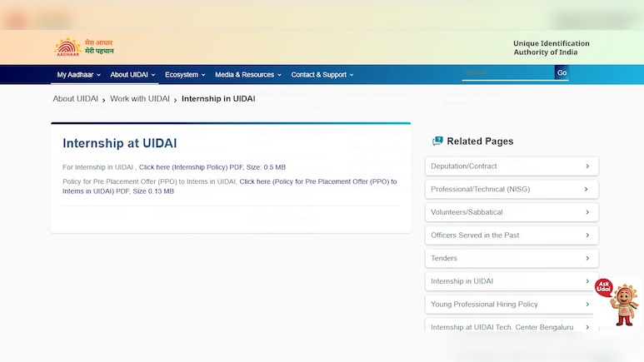The height and width of the screenshot is (362, 644).
Task: Open the Deputation/Contract related page
Action: tap(512, 166)
